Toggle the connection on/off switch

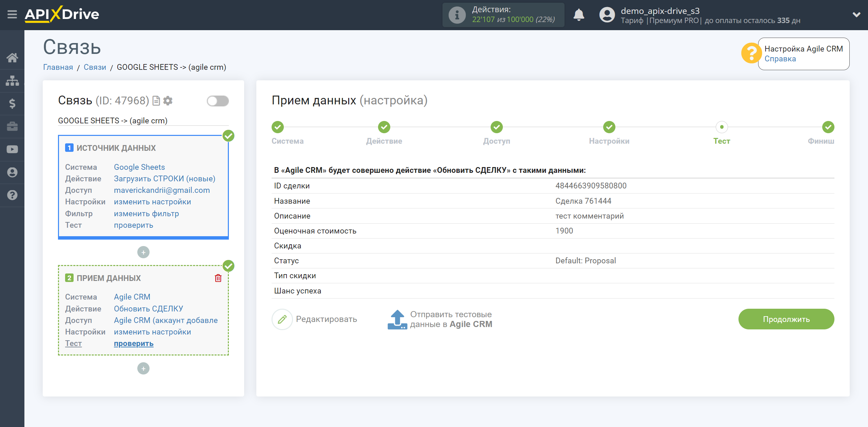pyautogui.click(x=218, y=101)
